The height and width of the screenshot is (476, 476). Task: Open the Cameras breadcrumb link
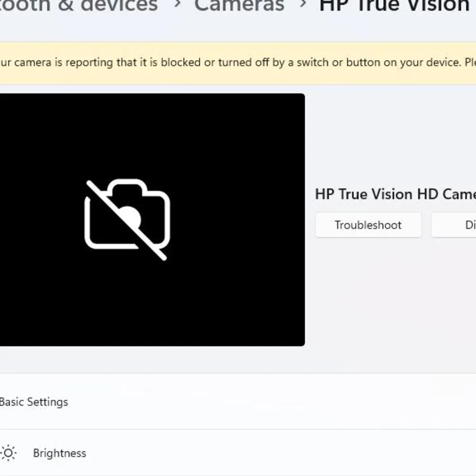[239, 5]
